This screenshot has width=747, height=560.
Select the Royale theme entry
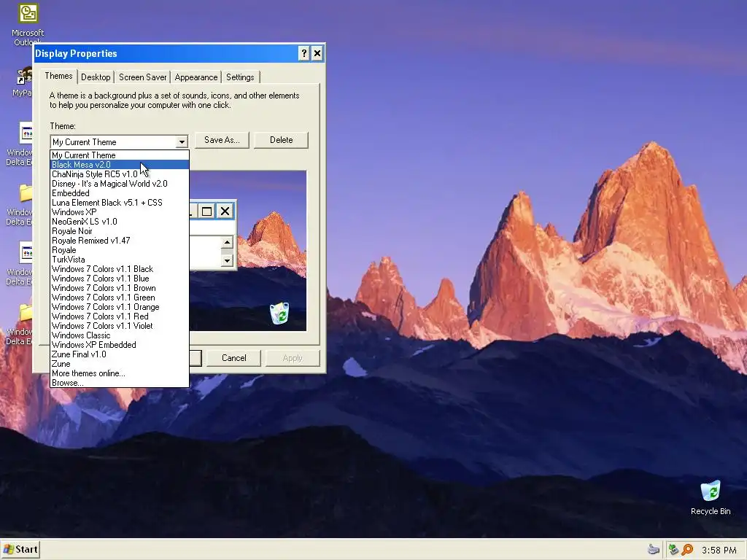coord(120,251)
